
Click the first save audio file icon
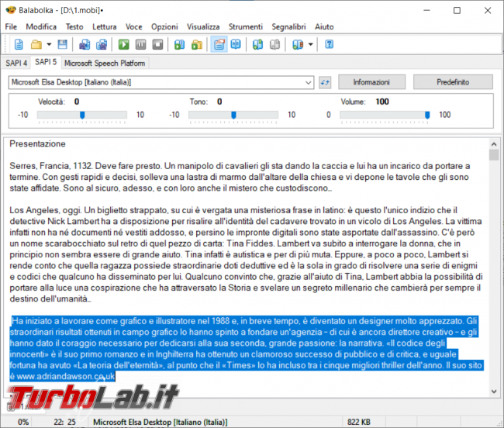point(85,44)
